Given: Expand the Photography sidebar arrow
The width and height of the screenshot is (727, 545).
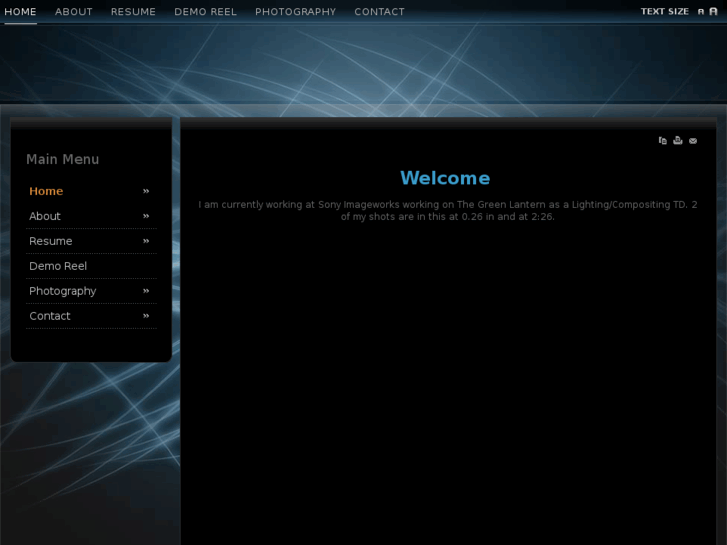Looking at the screenshot, I should [146, 291].
